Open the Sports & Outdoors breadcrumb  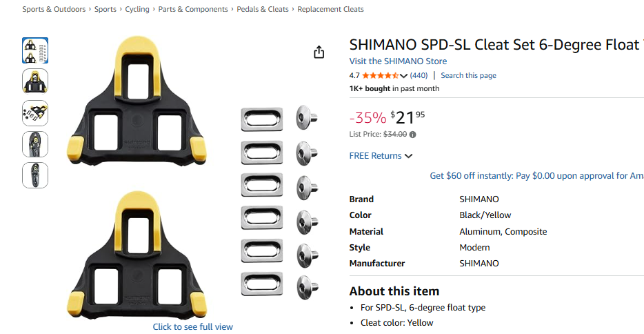(54, 10)
